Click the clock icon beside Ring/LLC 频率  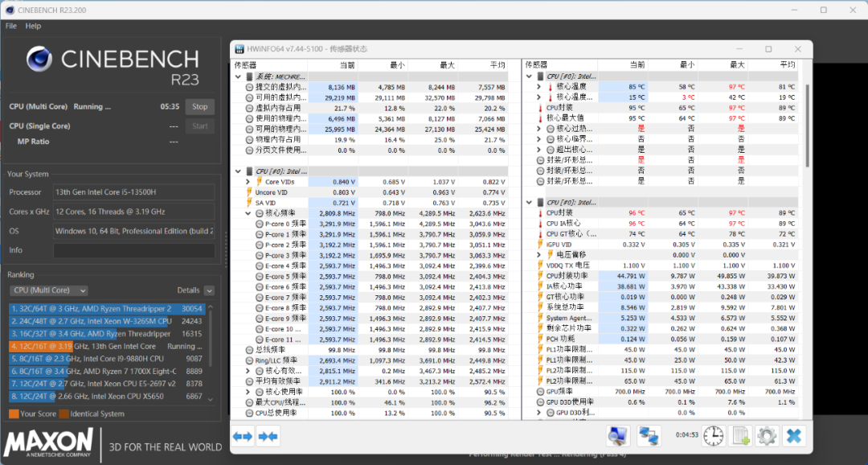pyautogui.click(x=250, y=360)
